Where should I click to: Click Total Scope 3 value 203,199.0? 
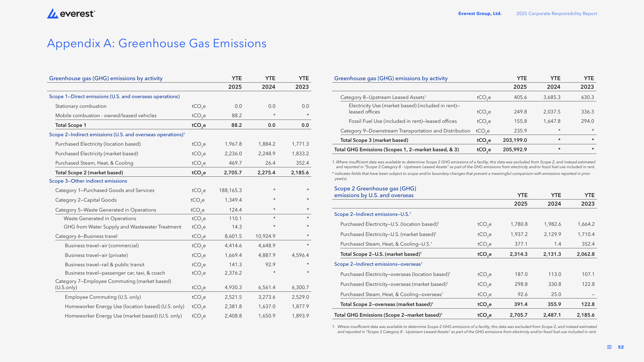coord(515,140)
